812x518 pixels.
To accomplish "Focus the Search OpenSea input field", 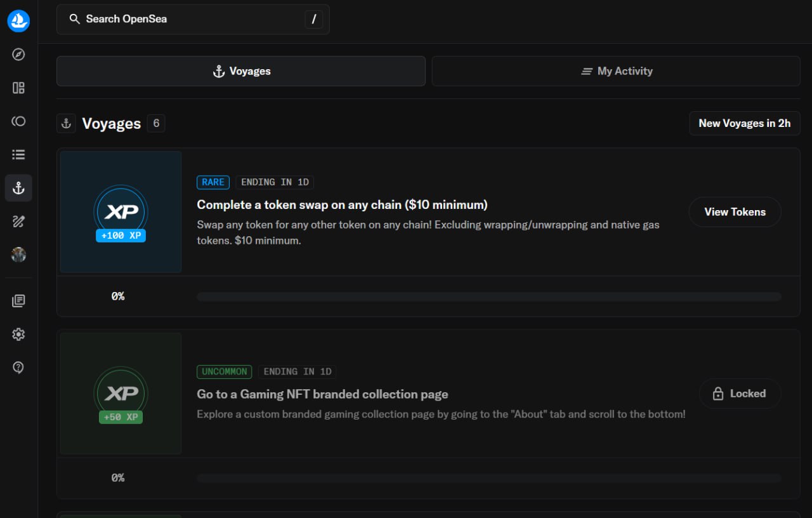I will point(193,19).
